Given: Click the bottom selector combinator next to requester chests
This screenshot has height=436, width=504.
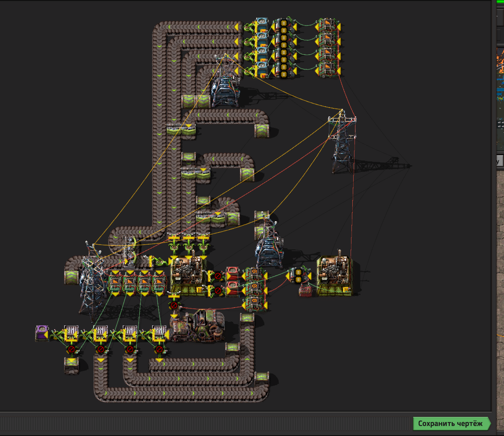Looking at the screenshot, I should click(x=284, y=70).
